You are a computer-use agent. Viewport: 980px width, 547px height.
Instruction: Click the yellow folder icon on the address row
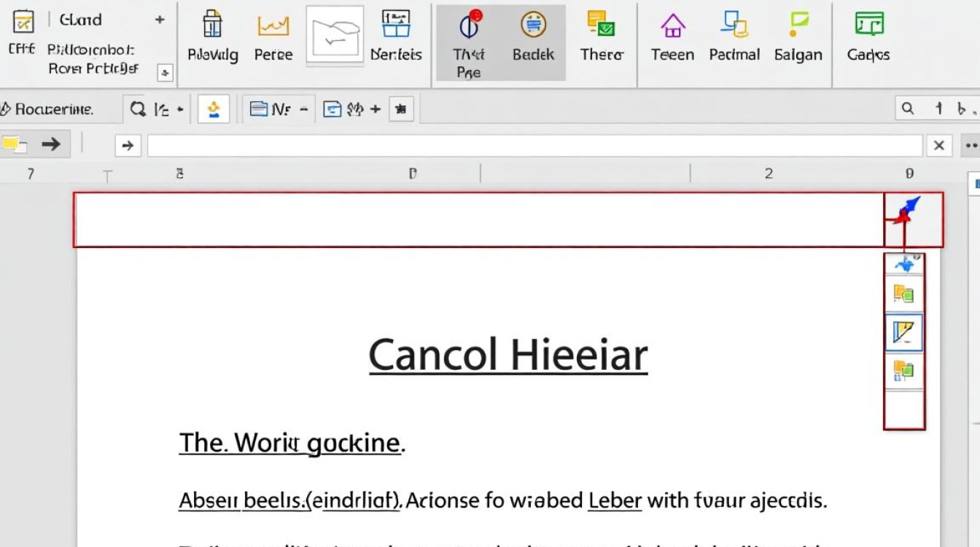point(14,144)
